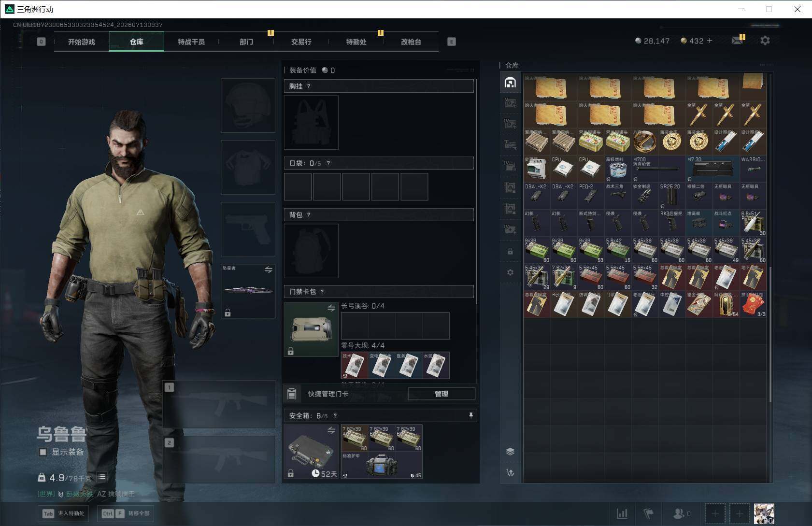The width and height of the screenshot is (812, 526).
Task: Select the concrete key card in Zero Dam row
Action: pos(436,365)
